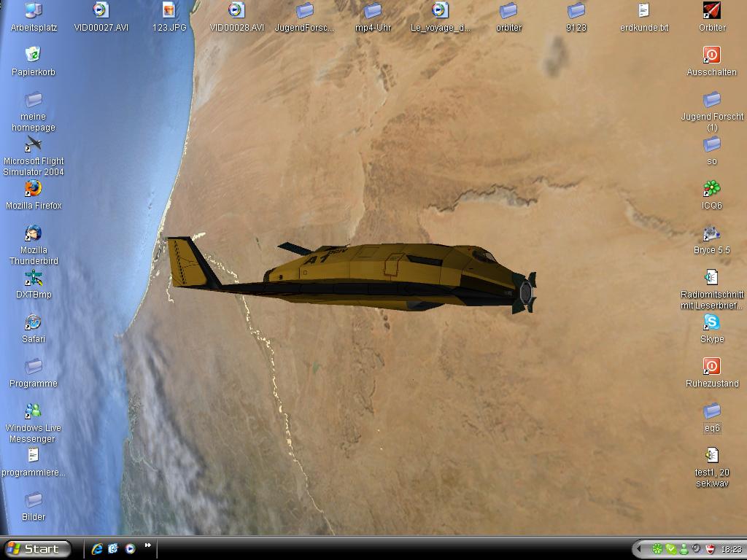Screen dimensions: 747x560
Task: Select the DXTBmp desktop icon
Action: pos(34,278)
